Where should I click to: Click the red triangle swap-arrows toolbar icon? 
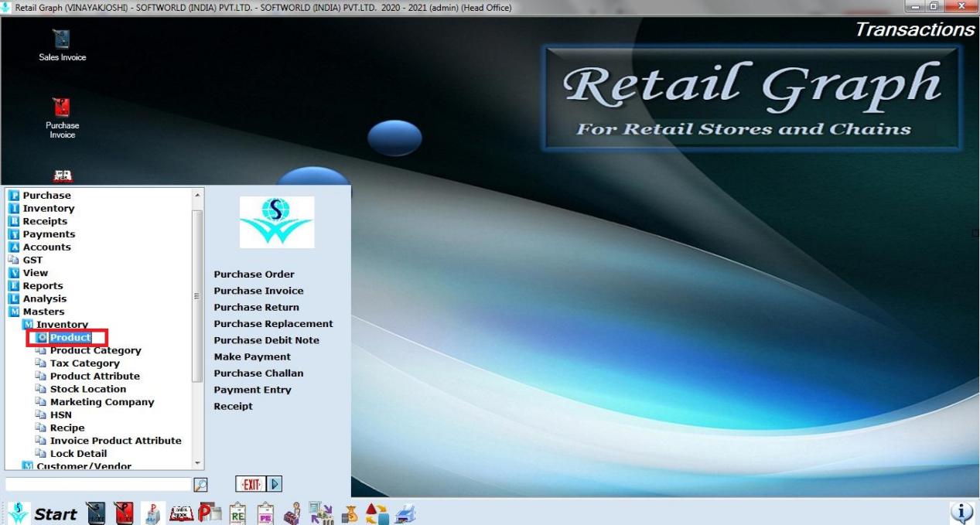377,513
